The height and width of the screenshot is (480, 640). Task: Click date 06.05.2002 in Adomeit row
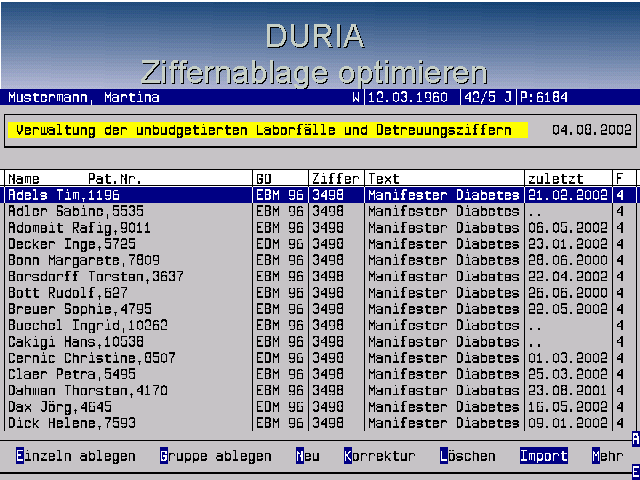(568, 227)
